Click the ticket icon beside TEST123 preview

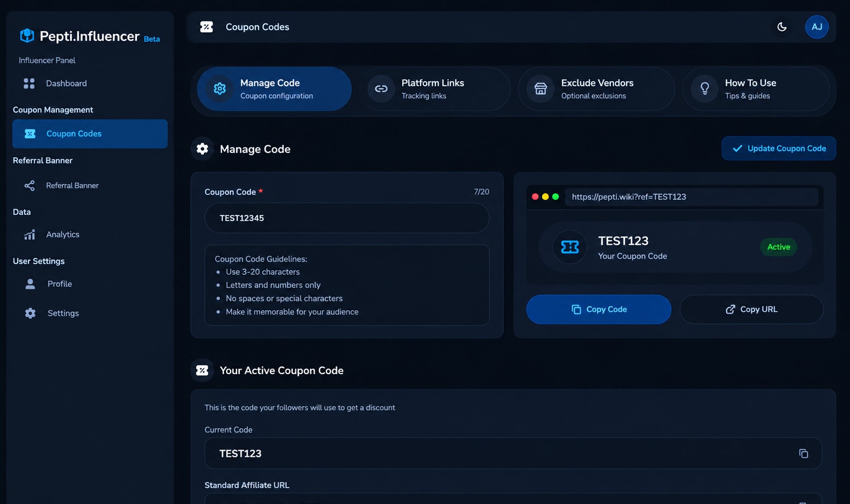(570, 247)
